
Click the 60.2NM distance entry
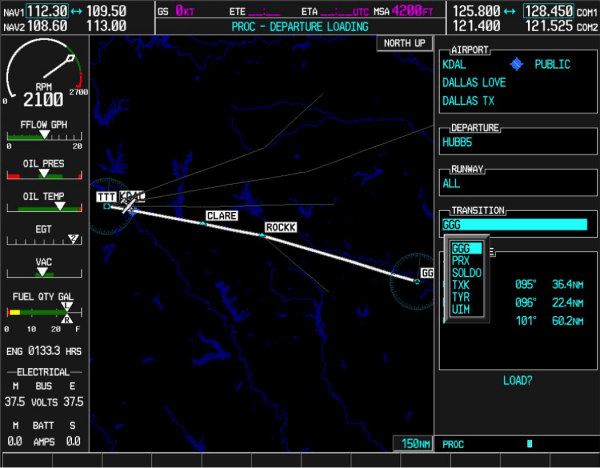click(x=567, y=321)
